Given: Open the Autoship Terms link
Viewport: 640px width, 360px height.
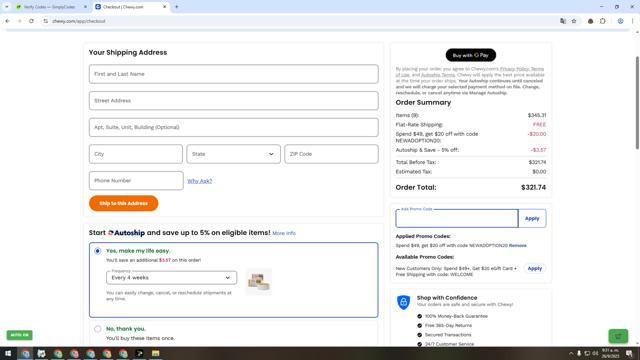Looking at the screenshot, I should [x=438, y=75].
